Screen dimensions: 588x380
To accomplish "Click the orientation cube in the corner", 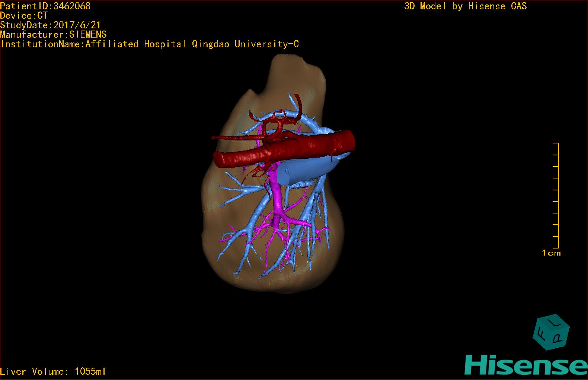I will [551, 332].
